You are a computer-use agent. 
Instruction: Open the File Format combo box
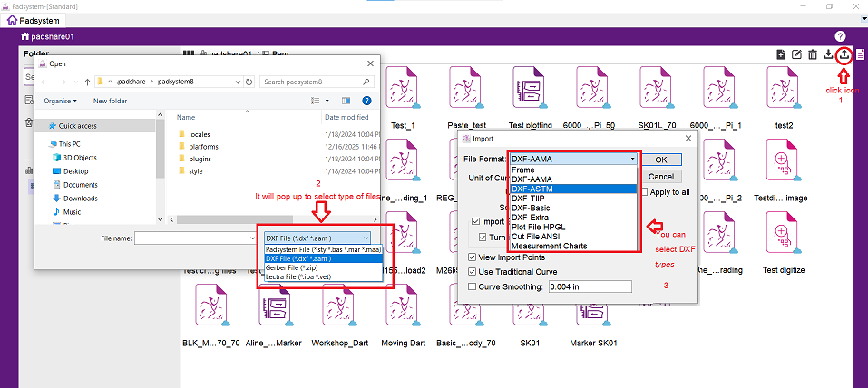pos(573,159)
